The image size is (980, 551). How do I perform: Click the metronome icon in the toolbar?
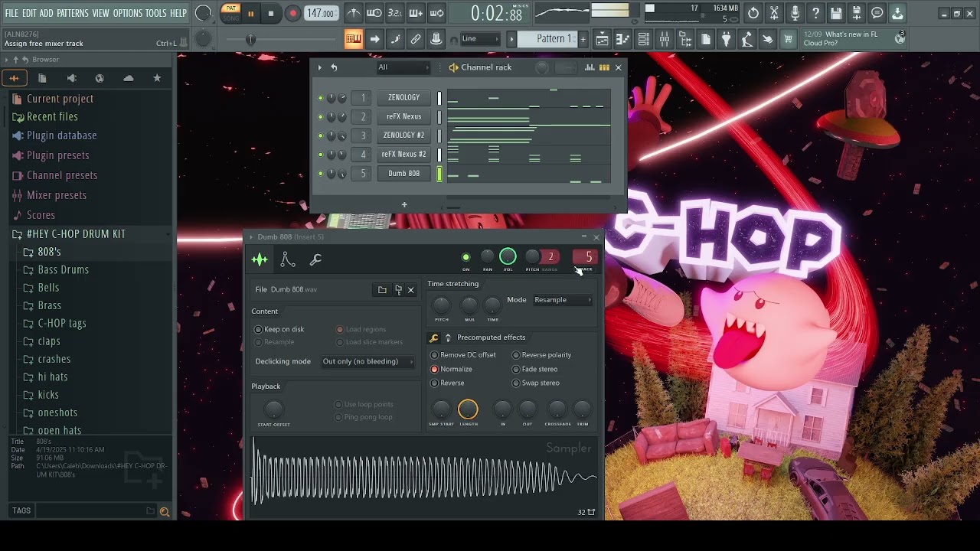(x=353, y=12)
